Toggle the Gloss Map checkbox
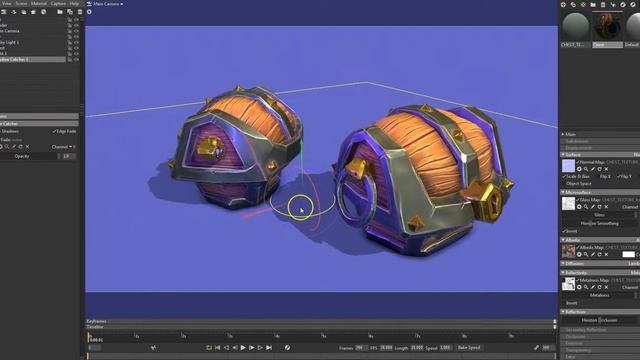The height and width of the screenshot is (360, 640). pyautogui.click(x=578, y=200)
